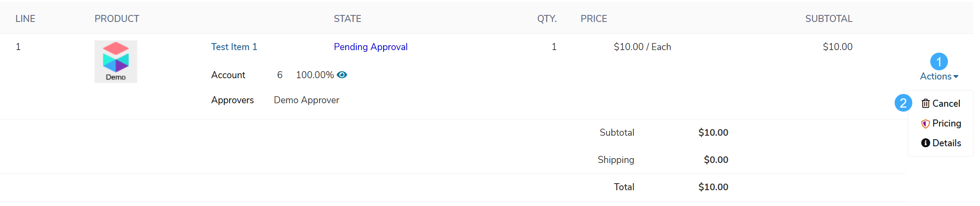Click the Actions dropdown caret arrow
Viewport: 980px width, 206px height.
coord(956,77)
